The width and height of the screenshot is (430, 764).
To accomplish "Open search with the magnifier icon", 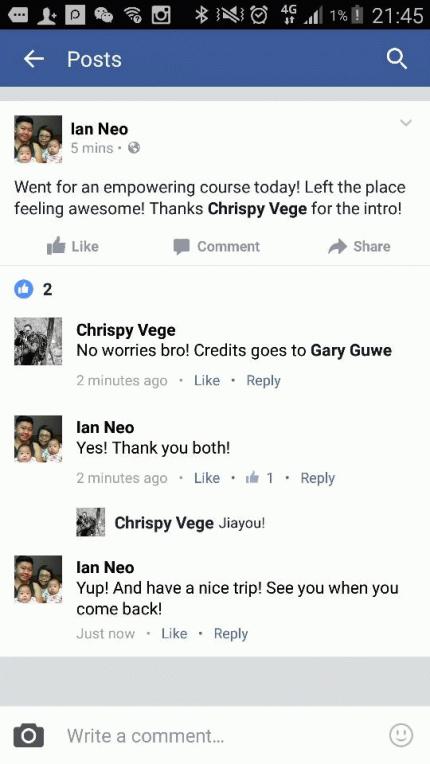I will tap(396, 59).
